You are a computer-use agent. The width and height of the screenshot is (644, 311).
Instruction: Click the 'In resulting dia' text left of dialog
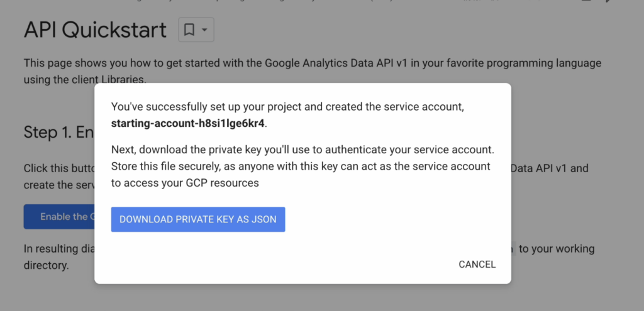[59, 249]
